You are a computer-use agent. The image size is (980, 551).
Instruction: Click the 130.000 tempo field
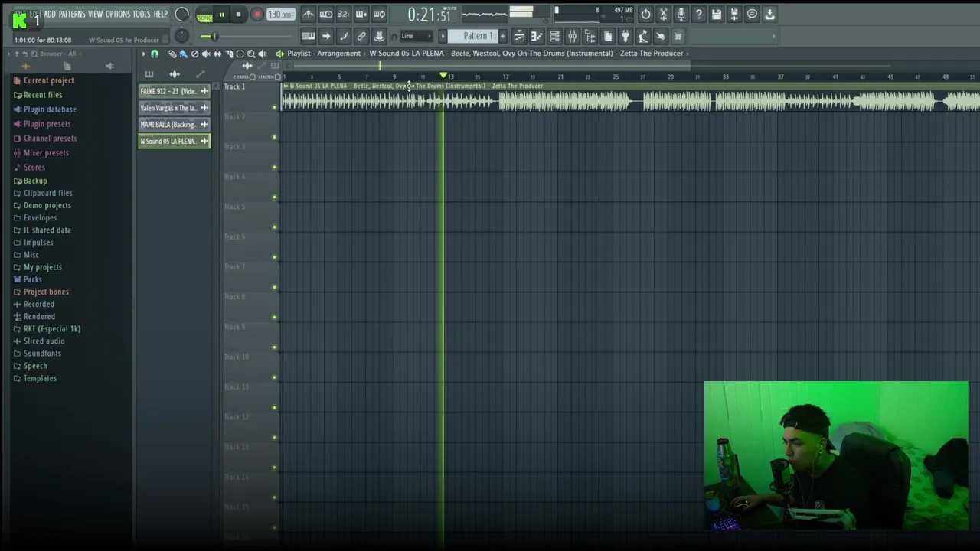pos(280,15)
